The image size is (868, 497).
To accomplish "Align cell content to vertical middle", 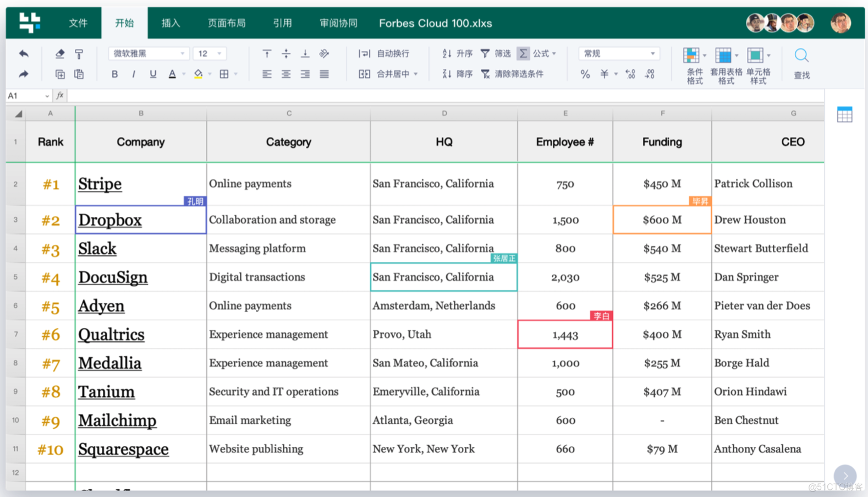I will 286,53.
